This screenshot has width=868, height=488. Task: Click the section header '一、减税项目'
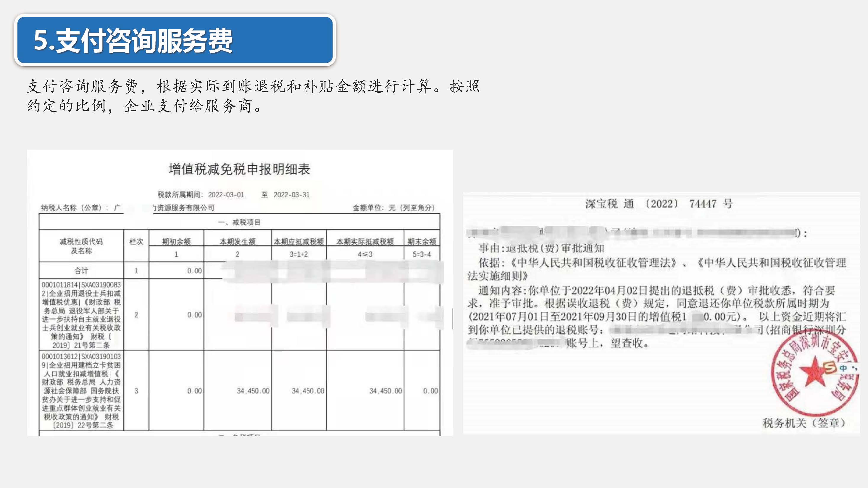239,222
